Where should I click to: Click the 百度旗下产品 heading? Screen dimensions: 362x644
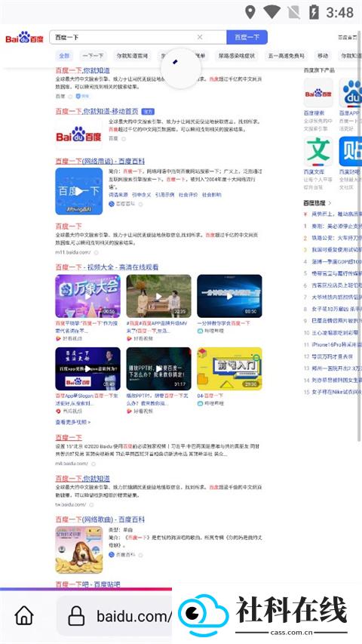coord(319,70)
